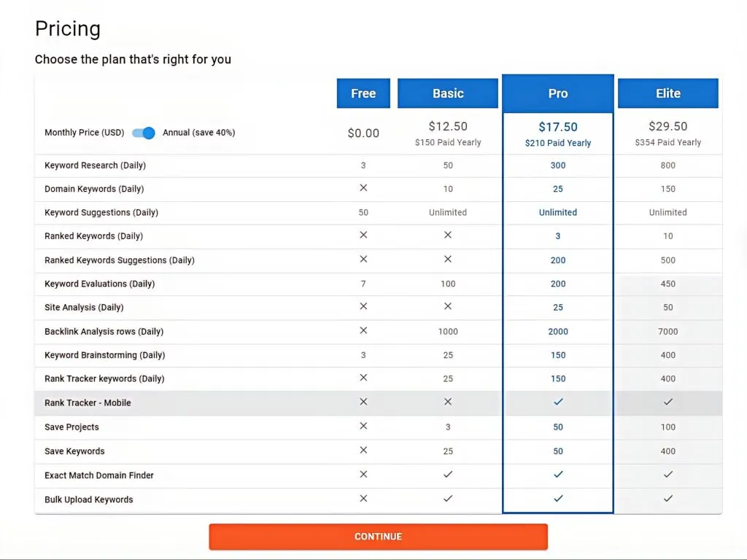The image size is (747, 560).
Task: Click the X icon for Free Domain Keywords
Action: point(363,188)
